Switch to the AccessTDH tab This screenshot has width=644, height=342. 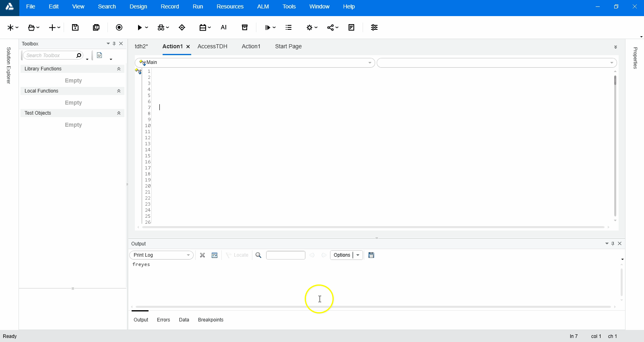point(212,46)
